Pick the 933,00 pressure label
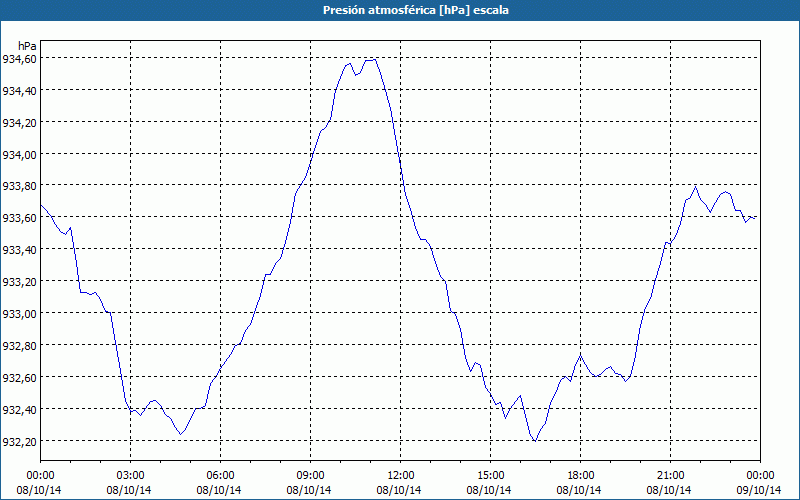The height and width of the screenshot is (500, 800). [x=19, y=314]
